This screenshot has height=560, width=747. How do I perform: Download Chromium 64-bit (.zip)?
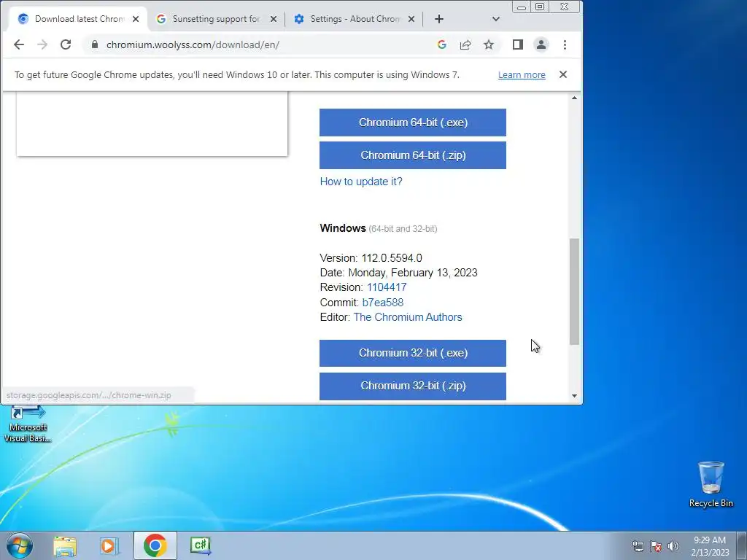point(413,155)
